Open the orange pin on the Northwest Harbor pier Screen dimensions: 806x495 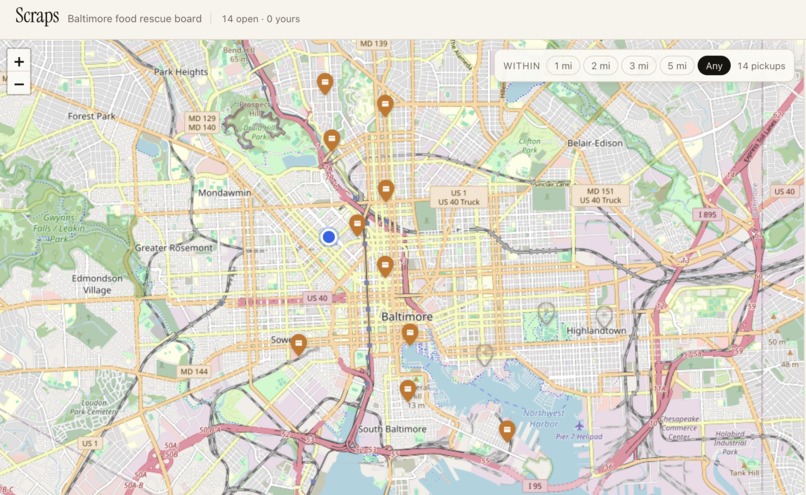point(507,431)
